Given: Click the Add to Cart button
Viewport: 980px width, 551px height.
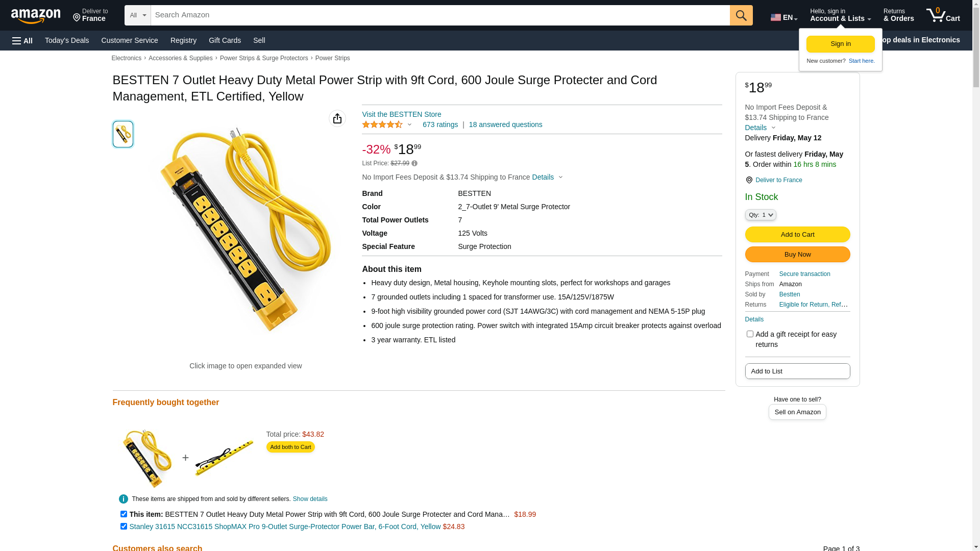Looking at the screenshot, I should pos(797,235).
